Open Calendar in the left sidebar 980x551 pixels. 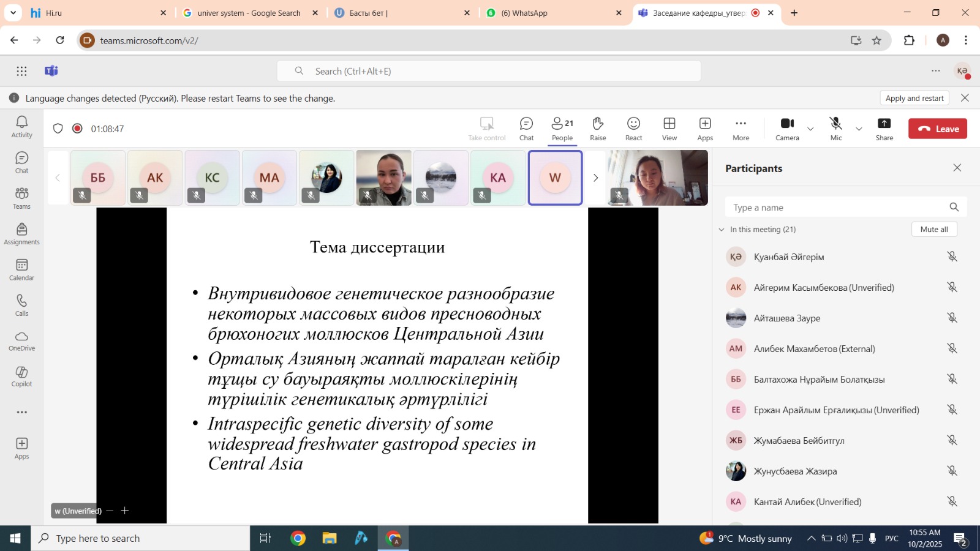pos(21,269)
